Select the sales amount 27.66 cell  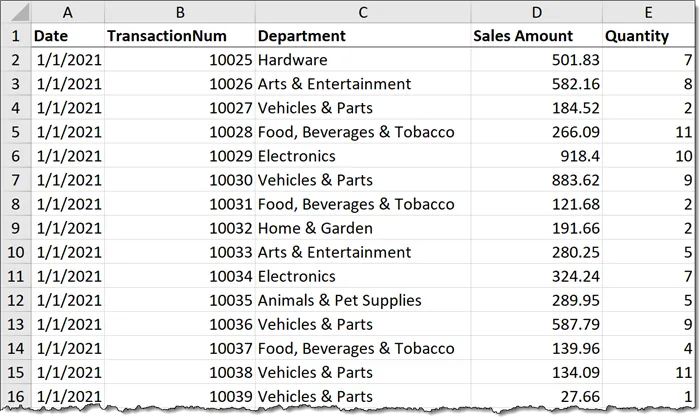[536, 396]
